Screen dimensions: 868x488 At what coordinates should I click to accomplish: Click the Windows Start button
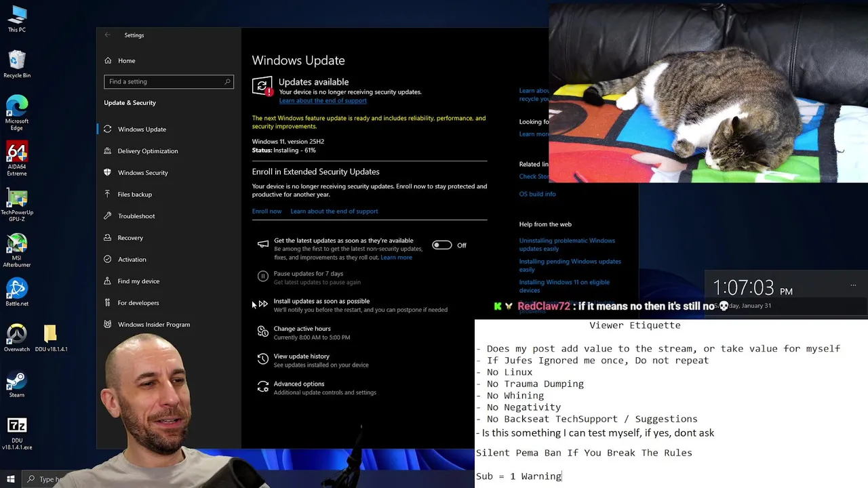[10, 479]
